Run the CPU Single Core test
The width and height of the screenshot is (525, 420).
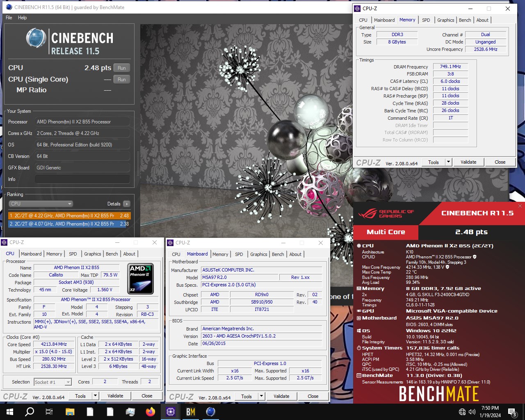pyautogui.click(x=121, y=80)
